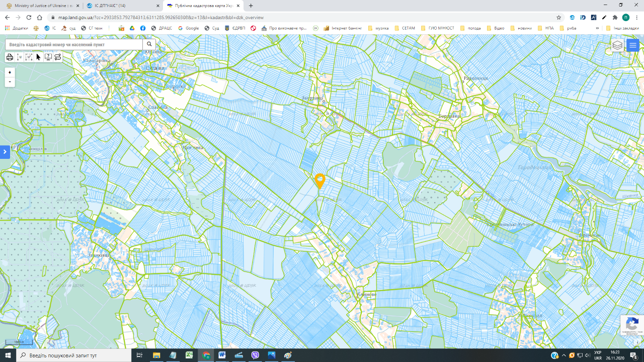The height and width of the screenshot is (362, 644).
Task: Open Viber from the taskbar
Action: pyautogui.click(x=255, y=355)
